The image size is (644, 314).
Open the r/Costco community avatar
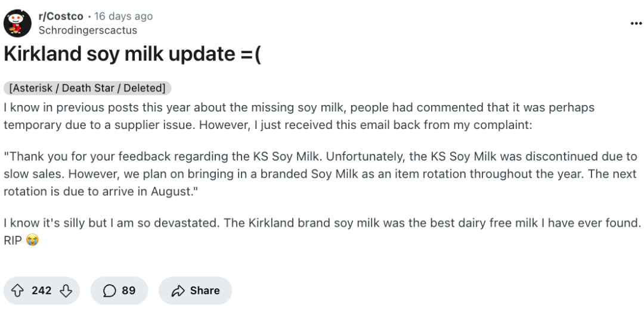[17, 23]
